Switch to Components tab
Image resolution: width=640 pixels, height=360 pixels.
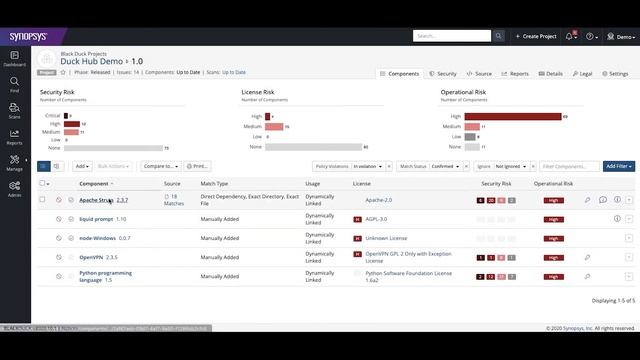(400, 74)
